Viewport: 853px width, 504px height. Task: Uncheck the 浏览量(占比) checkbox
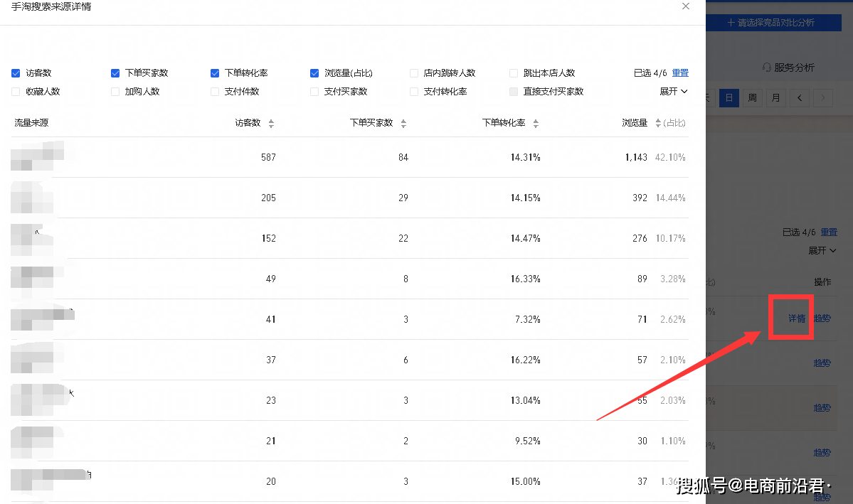314,73
